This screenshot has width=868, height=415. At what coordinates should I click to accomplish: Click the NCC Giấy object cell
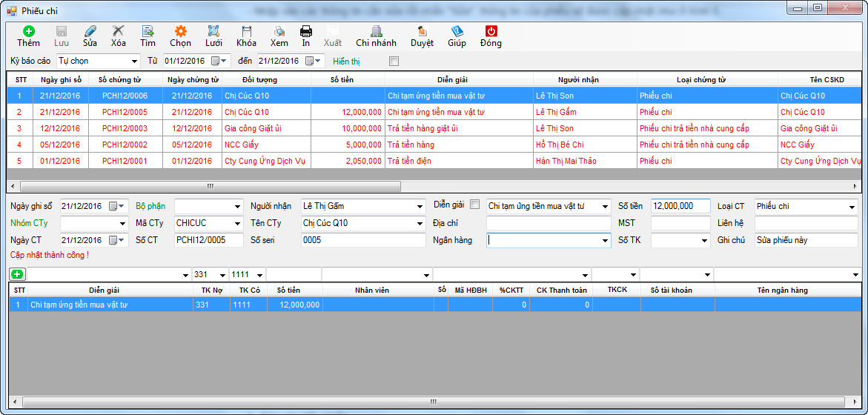point(266,145)
